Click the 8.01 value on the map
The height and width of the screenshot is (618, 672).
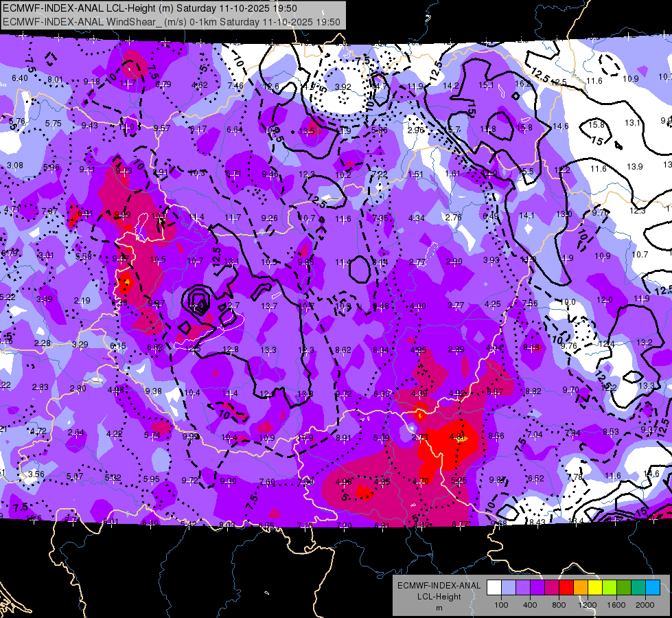(55, 80)
